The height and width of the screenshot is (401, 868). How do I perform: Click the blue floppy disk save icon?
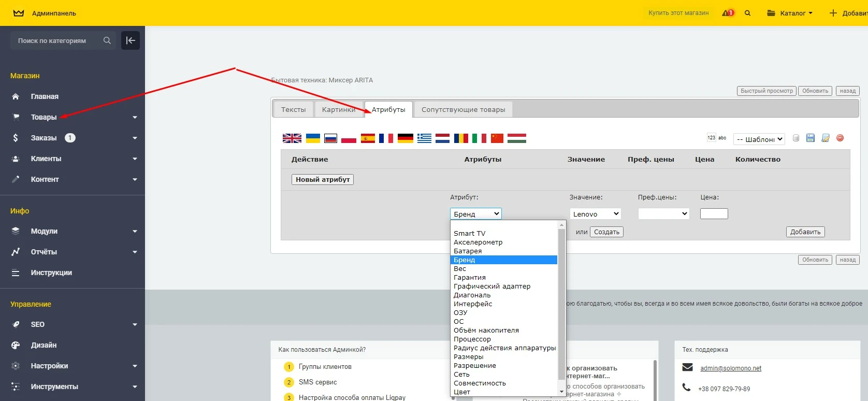coord(811,138)
